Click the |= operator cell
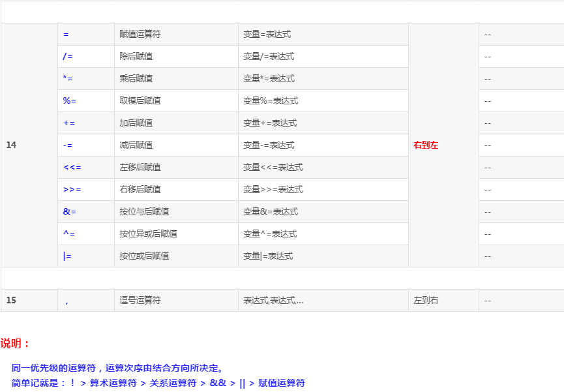This screenshot has width=564, height=392. click(86, 256)
